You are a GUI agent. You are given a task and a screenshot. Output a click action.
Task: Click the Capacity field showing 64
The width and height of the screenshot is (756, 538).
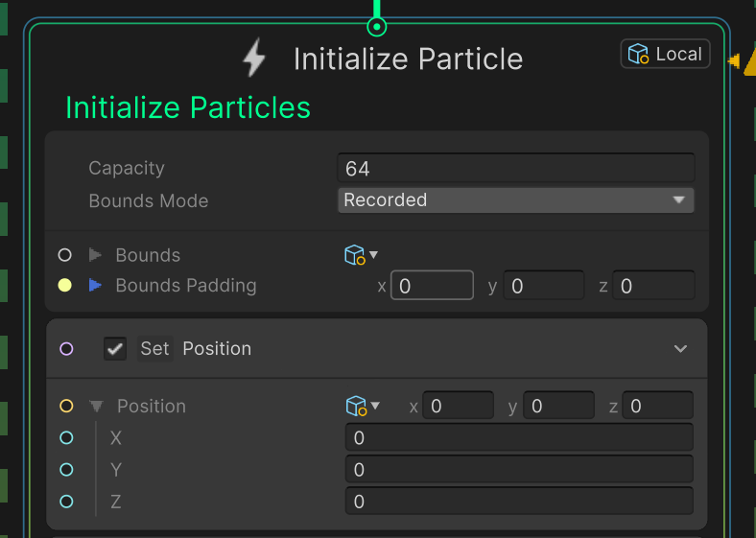pyautogui.click(x=516, y=168)
